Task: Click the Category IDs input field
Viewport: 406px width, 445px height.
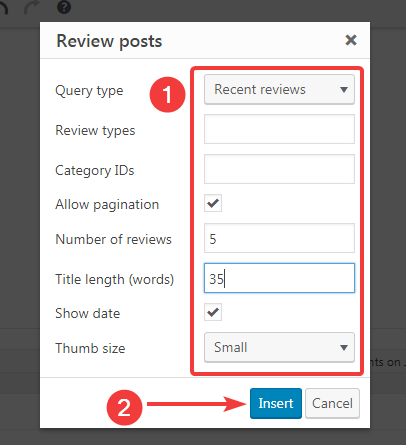Action: (279, 169)
